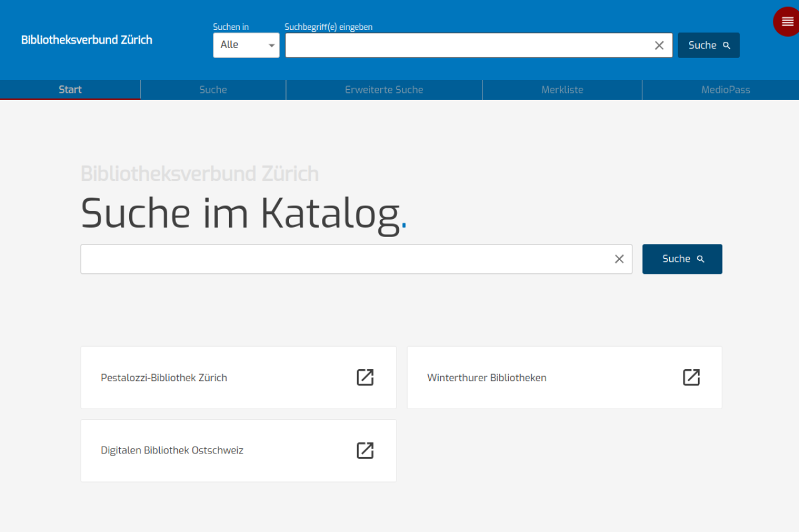Focus the header search term input field

(468, 46)
